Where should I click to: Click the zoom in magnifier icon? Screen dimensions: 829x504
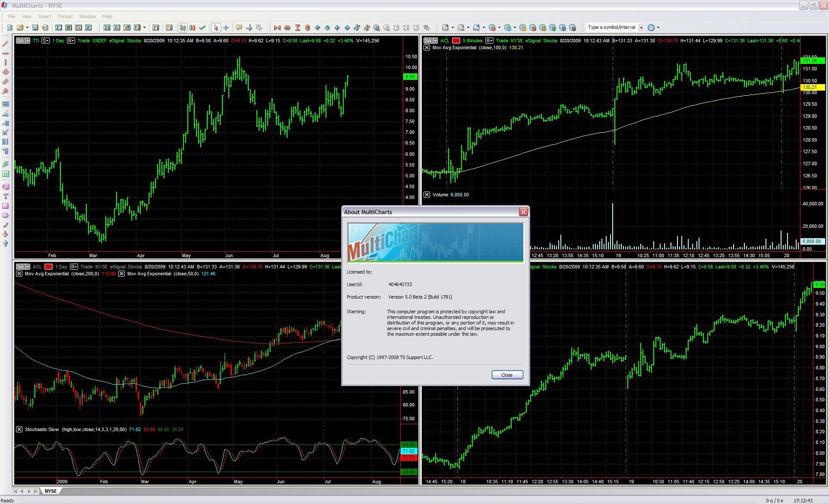(x=377, y=28)
